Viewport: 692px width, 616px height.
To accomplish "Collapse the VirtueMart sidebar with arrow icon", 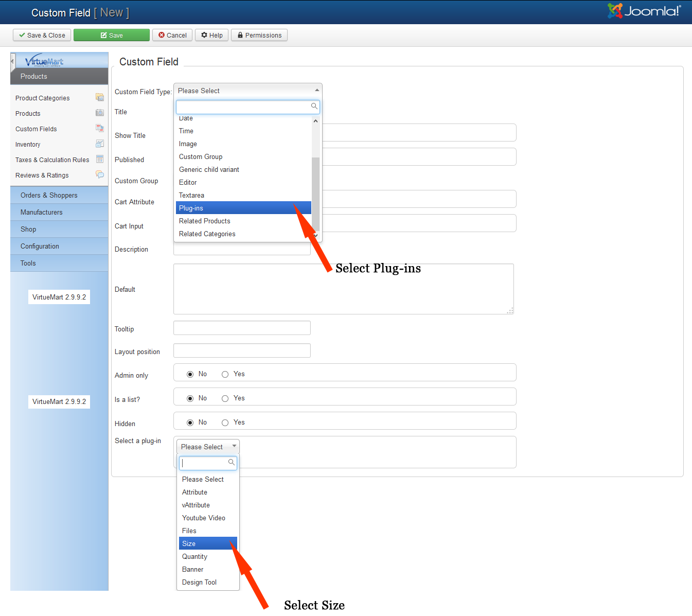I will point(12,61).
